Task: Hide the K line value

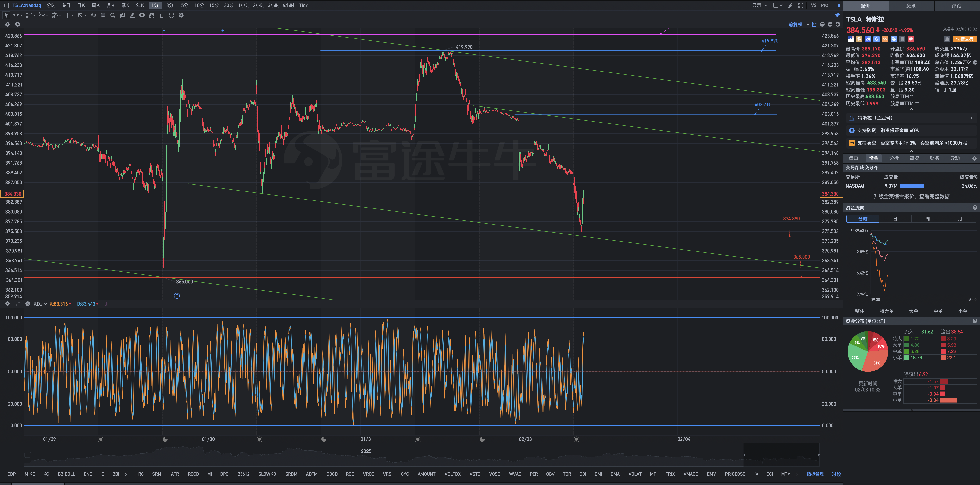Action: point(61,304)
